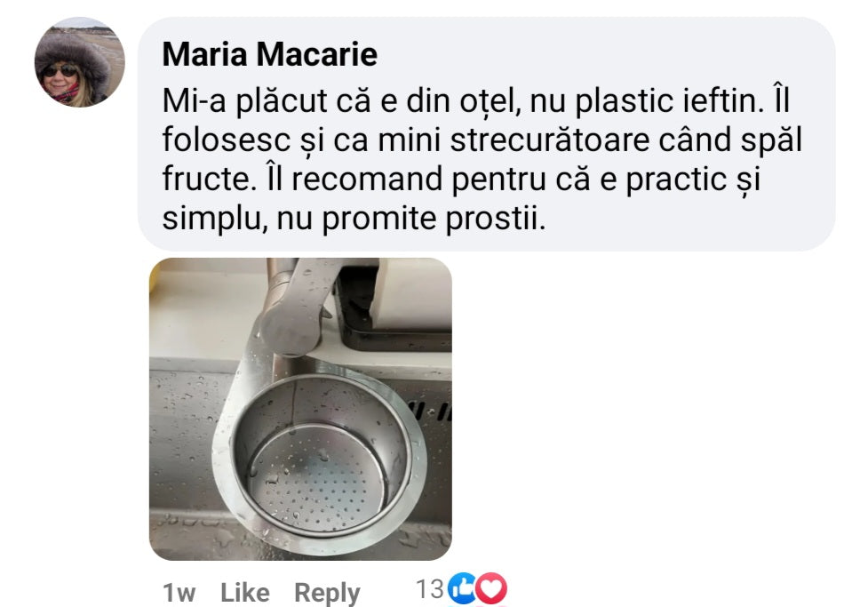The width and height of the screenshot is (868, 607).
Task: Click the word 'strecurătoare' in the comment
Action: tap(549, 140)
